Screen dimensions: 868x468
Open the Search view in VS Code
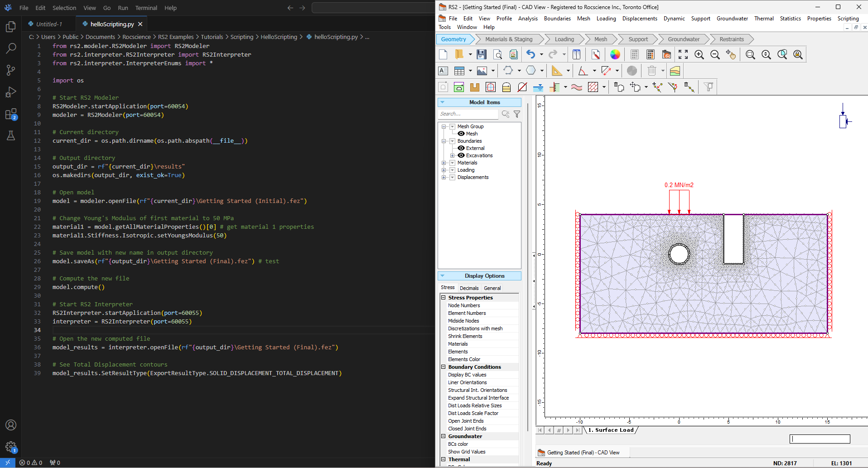coord(11,48)
